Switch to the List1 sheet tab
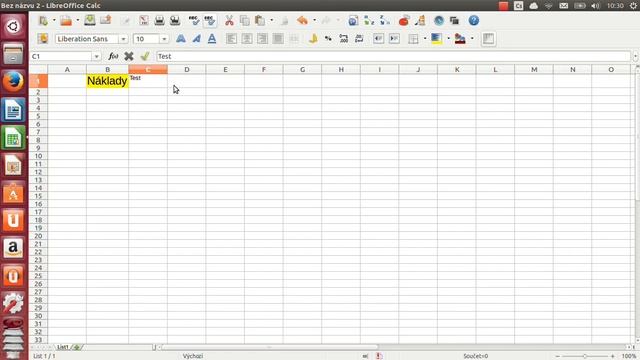 pos(62,347)
